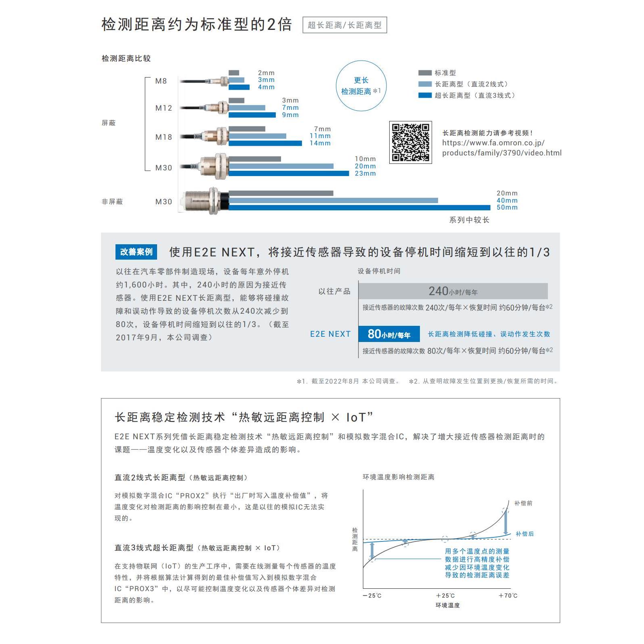Click the M8 sensor image

(x=204, y=81)
